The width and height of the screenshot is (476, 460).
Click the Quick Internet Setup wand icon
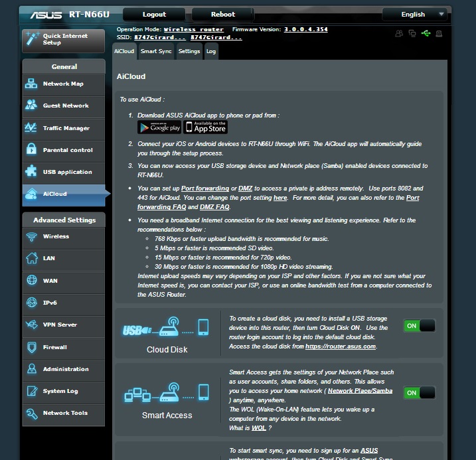pos(32,39)
